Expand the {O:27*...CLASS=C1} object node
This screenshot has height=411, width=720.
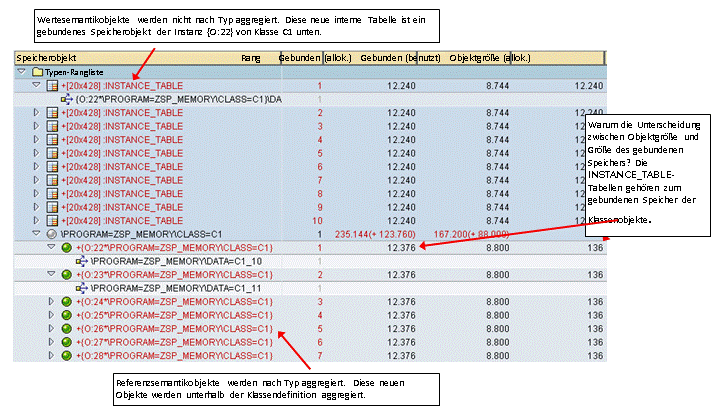[x=51, y=342]
